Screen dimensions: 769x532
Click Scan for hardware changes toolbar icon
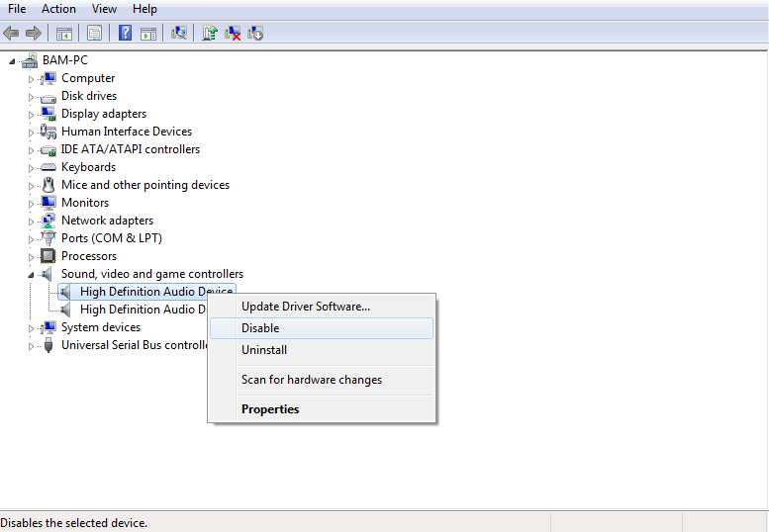click(x=179, y=33)
